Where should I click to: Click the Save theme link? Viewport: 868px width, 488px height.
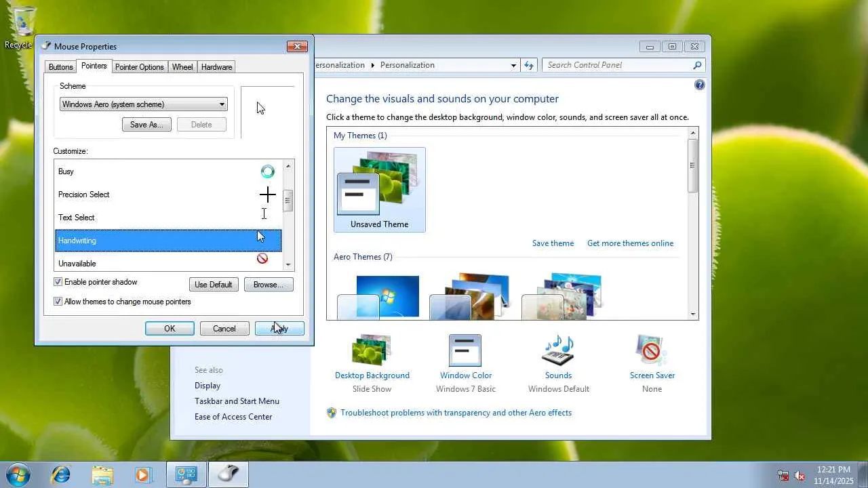coord(553,243)
